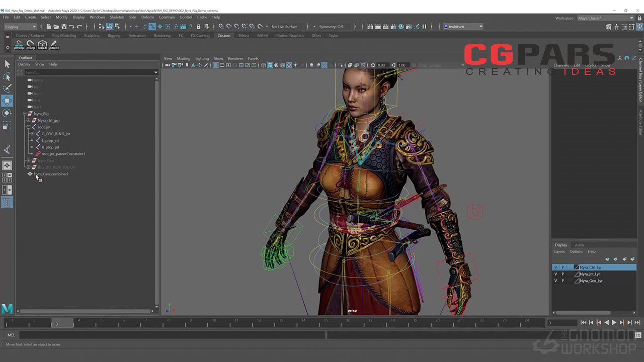This screenshot has height=362, width=644.
Task: Expand the C_COG_BIND_jnt node
Action: pyautogui.click(x=32, y=134)
